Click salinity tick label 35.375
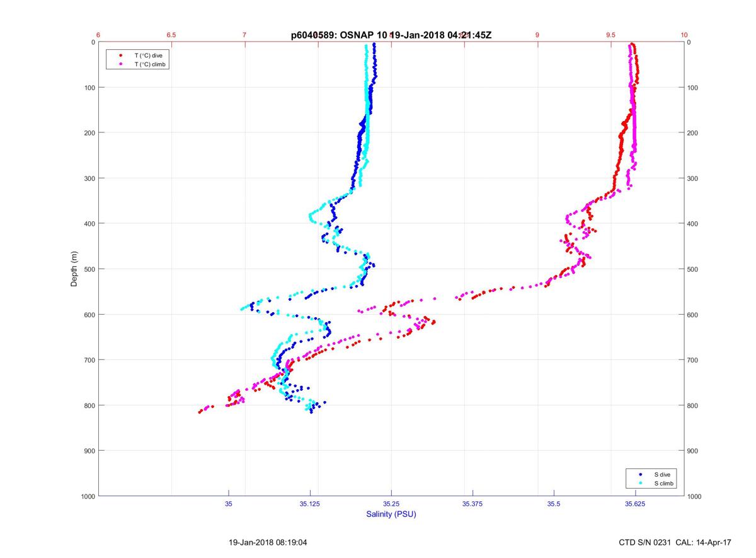 point(472,504)
